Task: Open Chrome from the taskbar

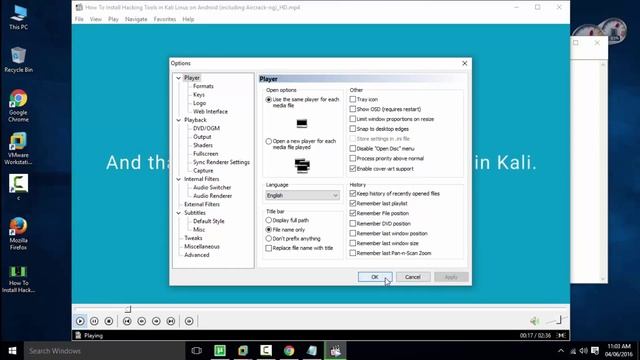Action: pyautogui.click(x=289, y=351)
